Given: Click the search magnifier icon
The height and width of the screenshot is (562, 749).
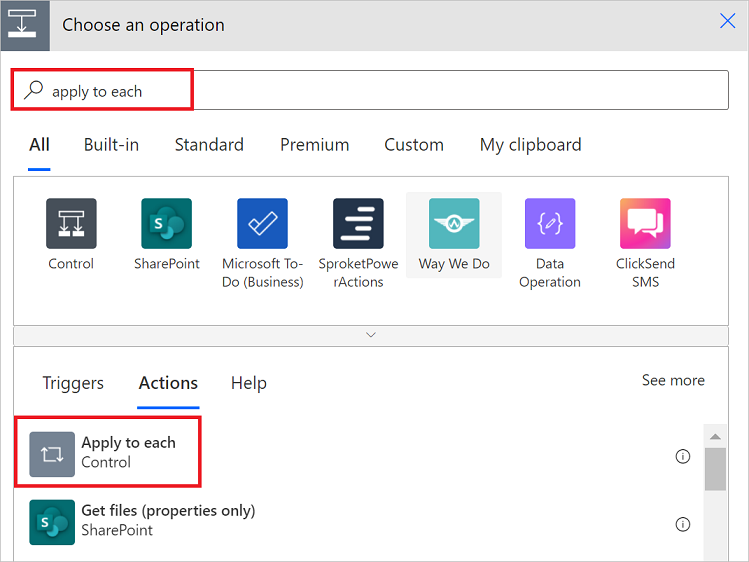Looking at the screenshot, I should click(34, 90).
